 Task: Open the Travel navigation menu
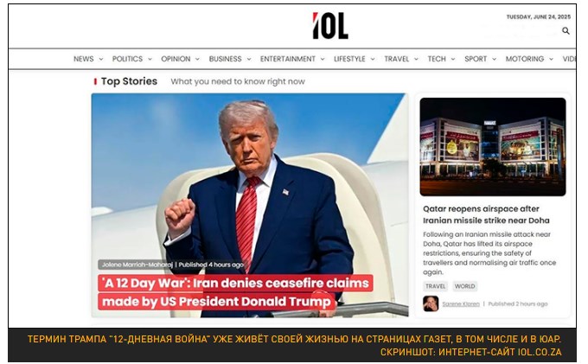click(x=396, y=59)
